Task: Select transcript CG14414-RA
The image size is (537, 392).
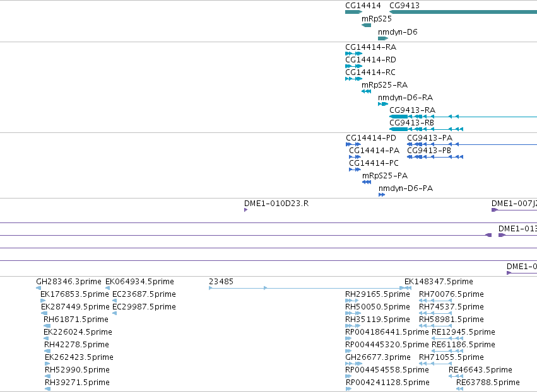Action: coord(370,47)
